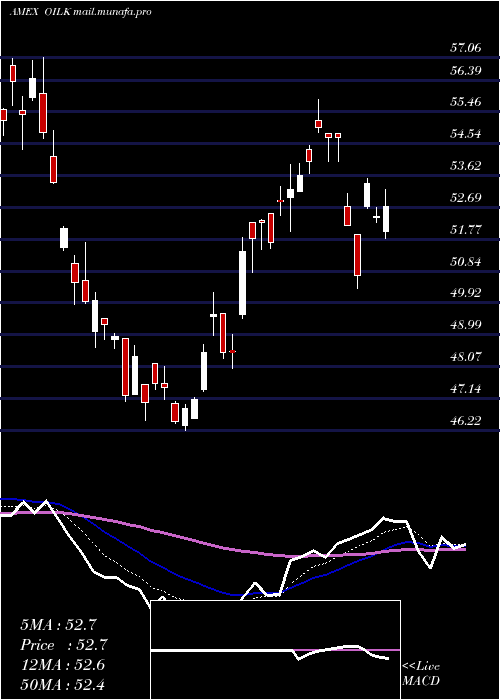
Task: Click the 54.54 price level label
Action: [x=466, y=133]
